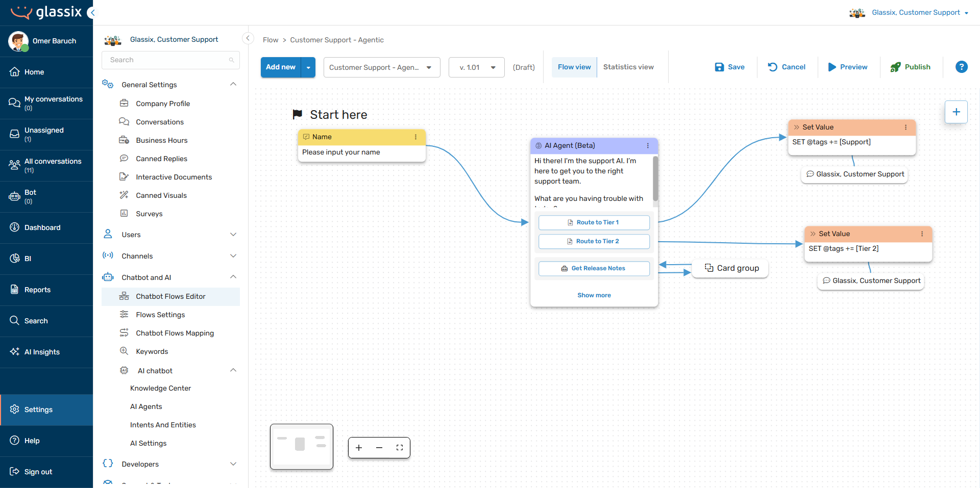The width and height of the screenshot is (980, 488).
Task: Open My conversations
Action: click(x=46, y=103)
